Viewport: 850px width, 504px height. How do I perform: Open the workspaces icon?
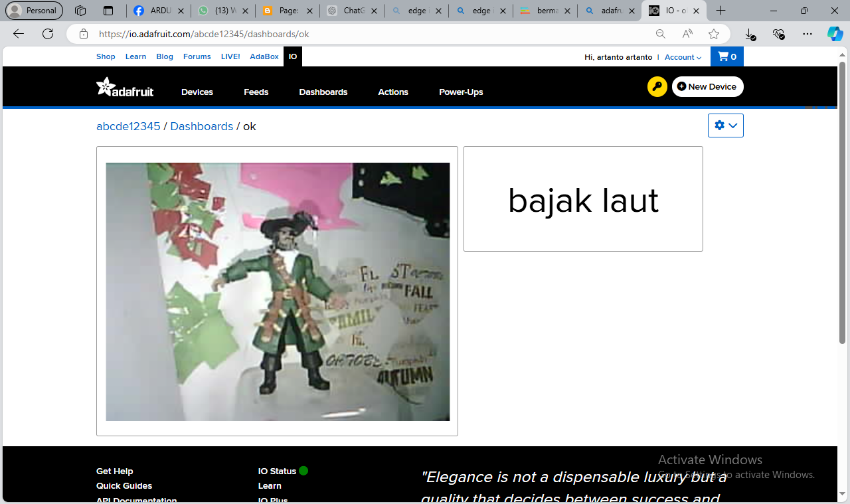click(x=80, y=11)
